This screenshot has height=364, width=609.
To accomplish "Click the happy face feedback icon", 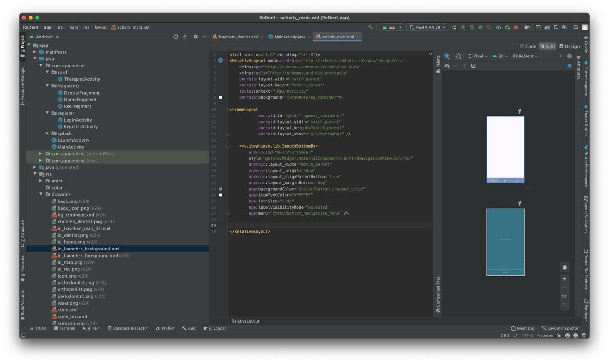I will (567, 335).
